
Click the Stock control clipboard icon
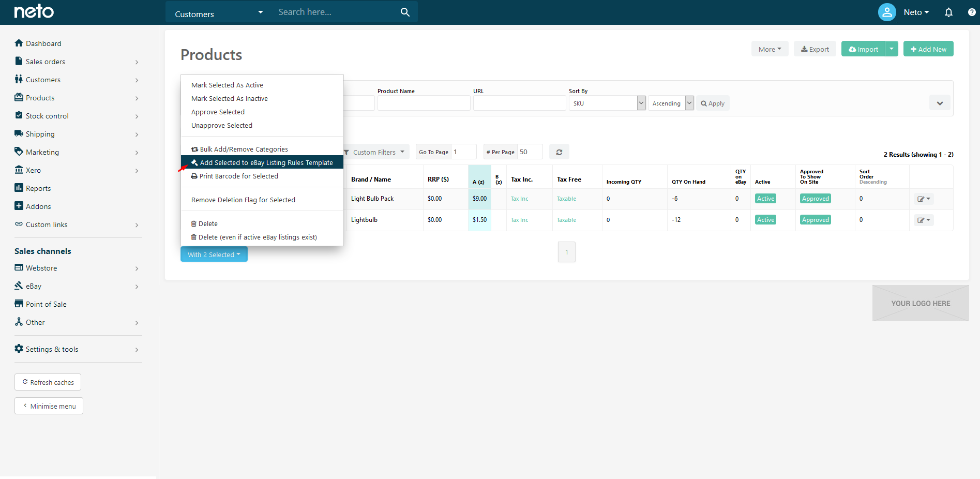(19, 115)
